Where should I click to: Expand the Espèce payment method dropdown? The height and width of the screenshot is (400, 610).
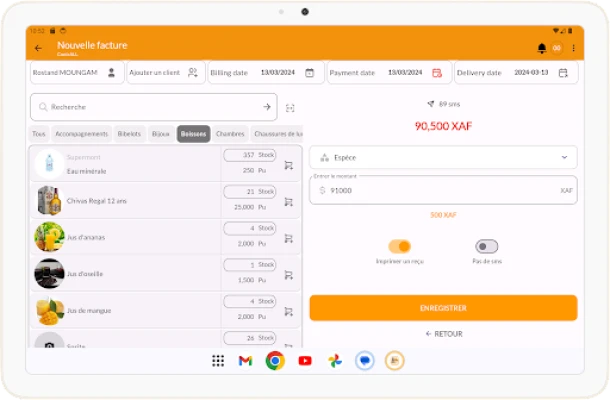point(443,158)
